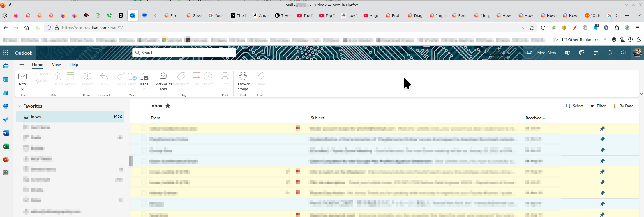Switch to the Amazon browser tab

(x=261, y=15)
